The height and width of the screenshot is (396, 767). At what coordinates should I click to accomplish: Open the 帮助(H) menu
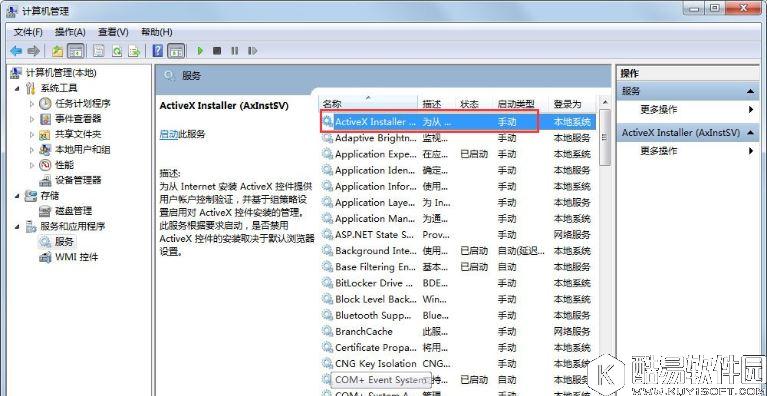tap(157, 32)
